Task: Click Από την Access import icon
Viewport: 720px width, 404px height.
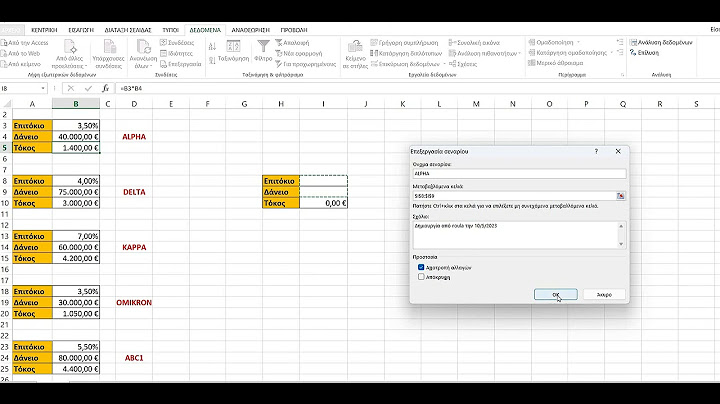Action: pyautogui.click(x=4, y=43)
